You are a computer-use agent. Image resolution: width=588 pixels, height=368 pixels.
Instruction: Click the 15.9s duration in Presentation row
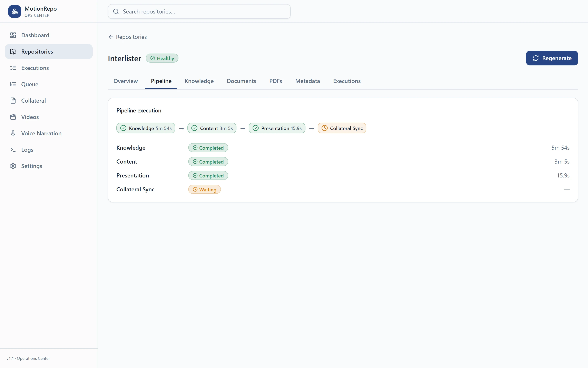click(563, 175)
